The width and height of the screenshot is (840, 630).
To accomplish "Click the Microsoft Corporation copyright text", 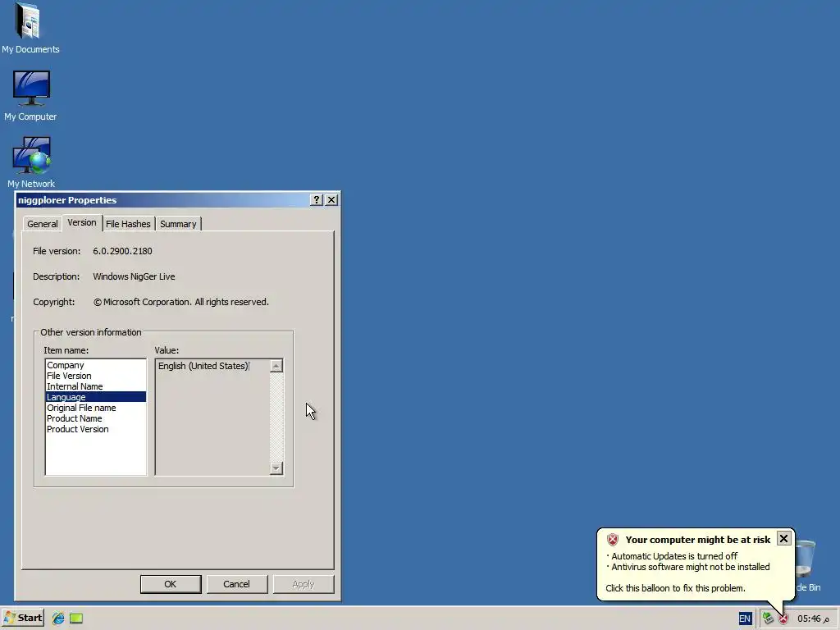I will pyautogui.click(x=181, y=302).
